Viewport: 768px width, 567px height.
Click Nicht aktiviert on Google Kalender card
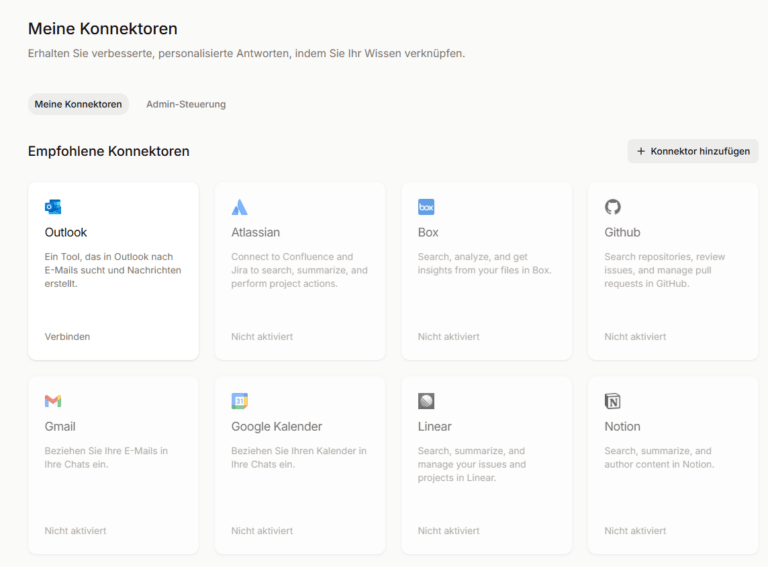(x=262, y=531)
